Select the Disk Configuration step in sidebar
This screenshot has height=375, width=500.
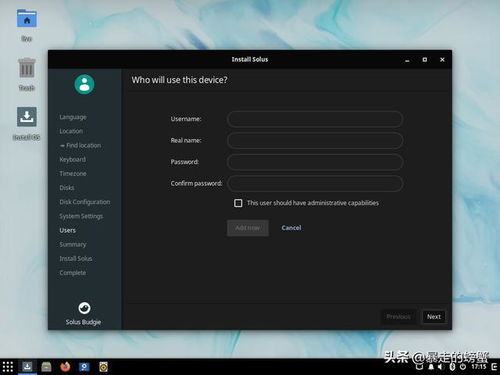[85, 202]
